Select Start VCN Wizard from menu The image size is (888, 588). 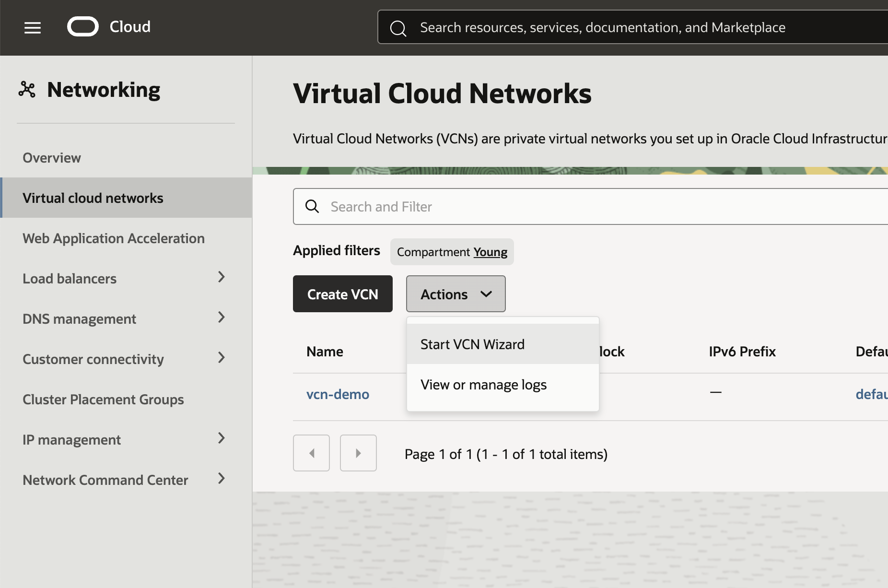[x=472, y=344]
